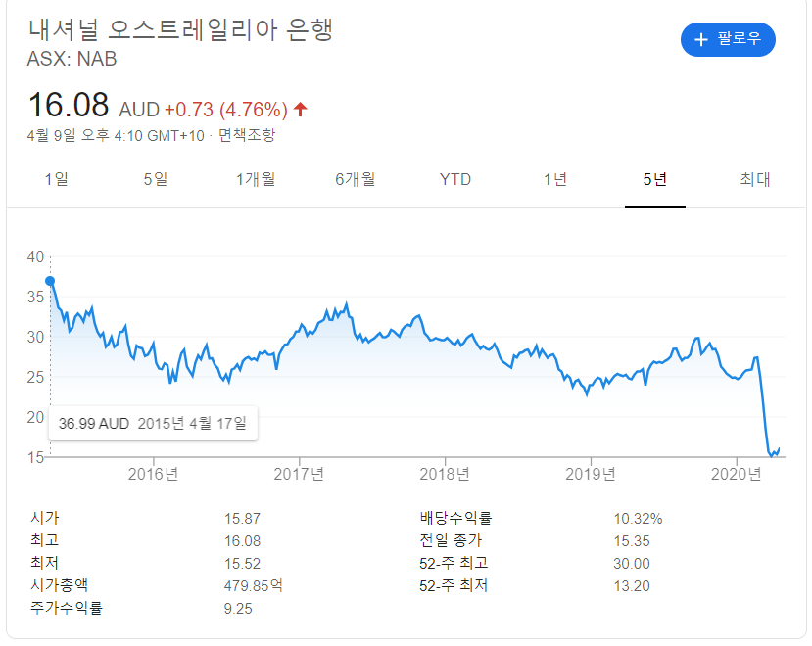Viewport: 812px width, 646px height.
Task: Click the +0.73 (4.76%) change value
Action: pyautogui.click(x=226, y=110)
